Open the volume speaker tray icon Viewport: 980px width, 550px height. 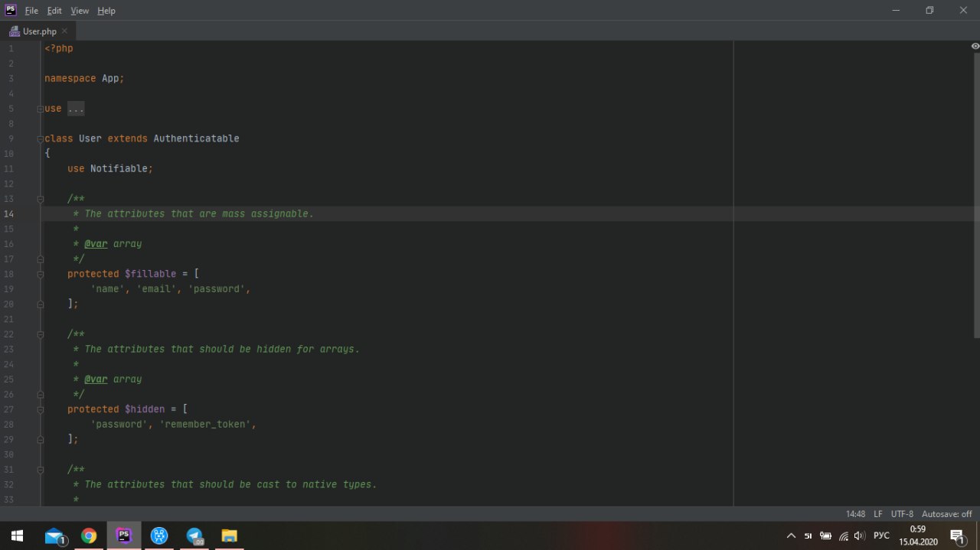pyautogui.click(x=859, y=535)
